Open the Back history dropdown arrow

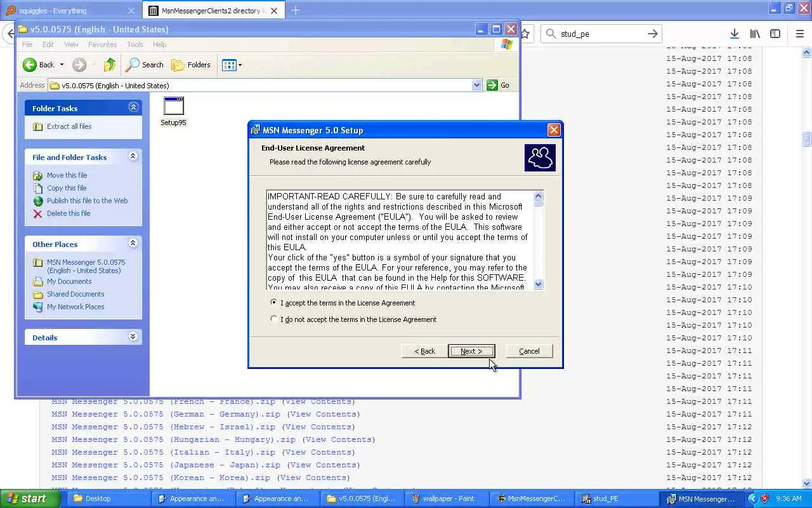pos(62,65)
